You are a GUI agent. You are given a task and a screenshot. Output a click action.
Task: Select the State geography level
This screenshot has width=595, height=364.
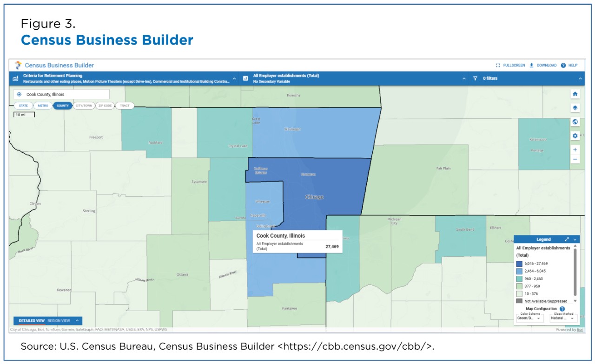[x=23, y=105]
